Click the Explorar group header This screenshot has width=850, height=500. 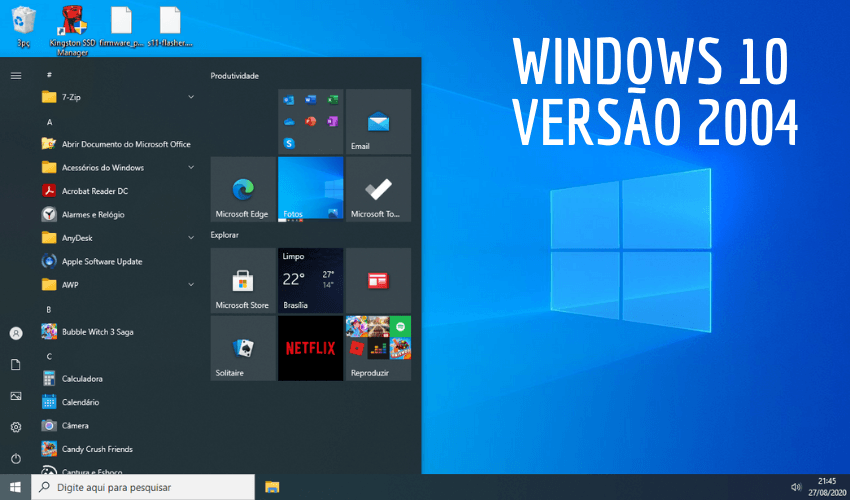point(224,235)
